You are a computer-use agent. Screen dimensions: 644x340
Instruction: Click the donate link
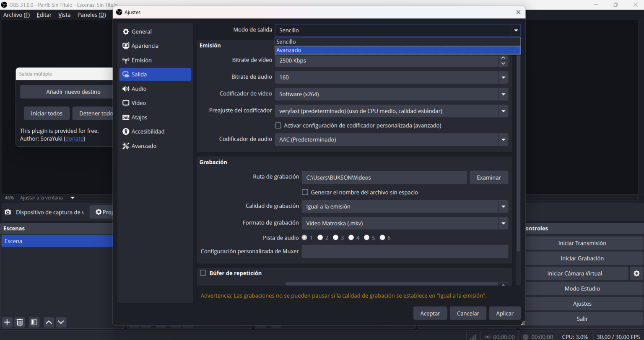click(x=75, y=139)
